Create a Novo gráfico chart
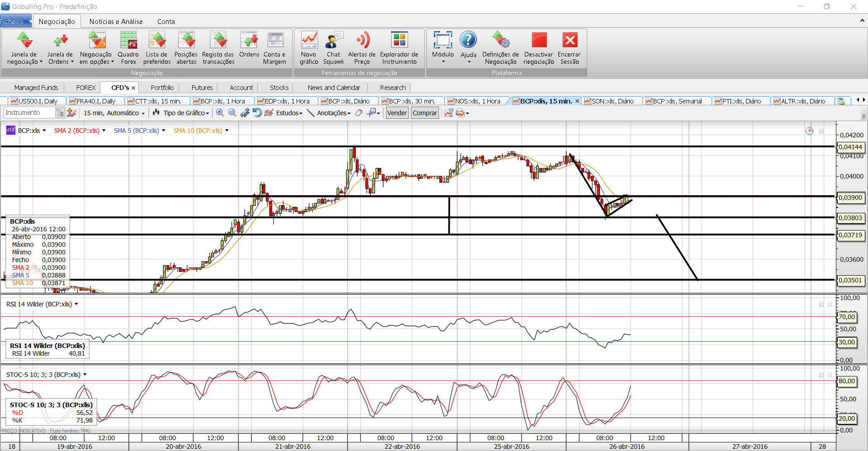Screen dimensions: 868x451 309,48
